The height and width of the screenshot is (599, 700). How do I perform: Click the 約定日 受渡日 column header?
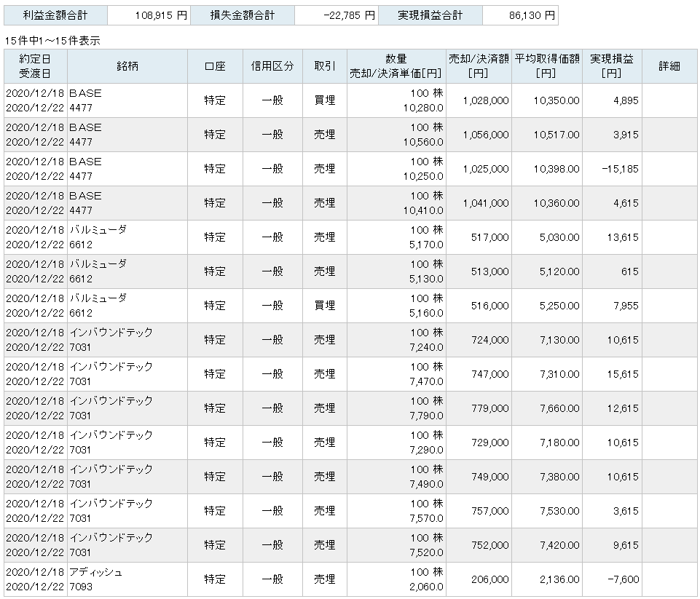pos(35,66)
